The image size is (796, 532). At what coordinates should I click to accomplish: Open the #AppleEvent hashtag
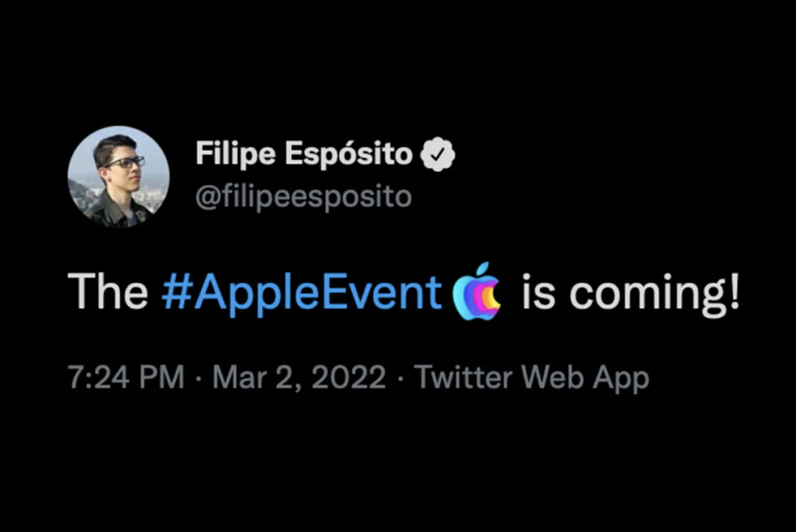(x=301, y=292)
